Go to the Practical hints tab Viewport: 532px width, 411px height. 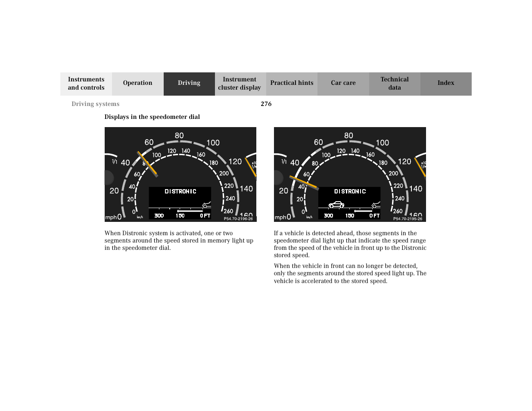[x=292, y=84]
